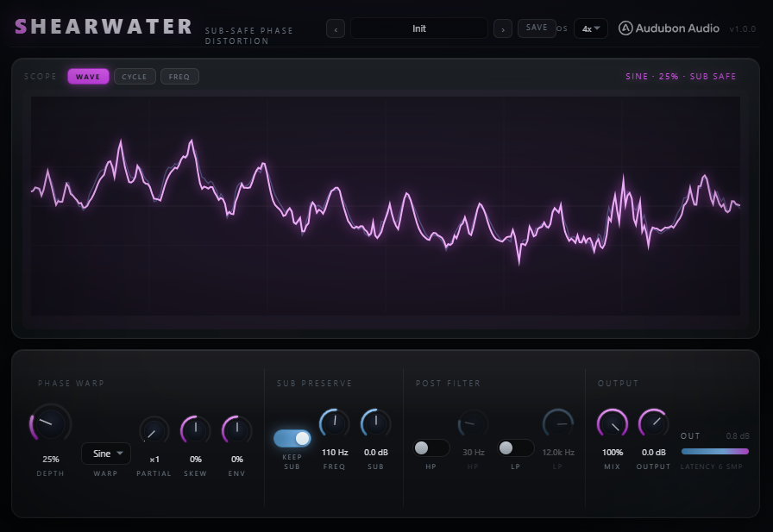This screenshot has height=532, width=773.
Task: Enable the LP filter switch
Action: (x=515, y=448)
